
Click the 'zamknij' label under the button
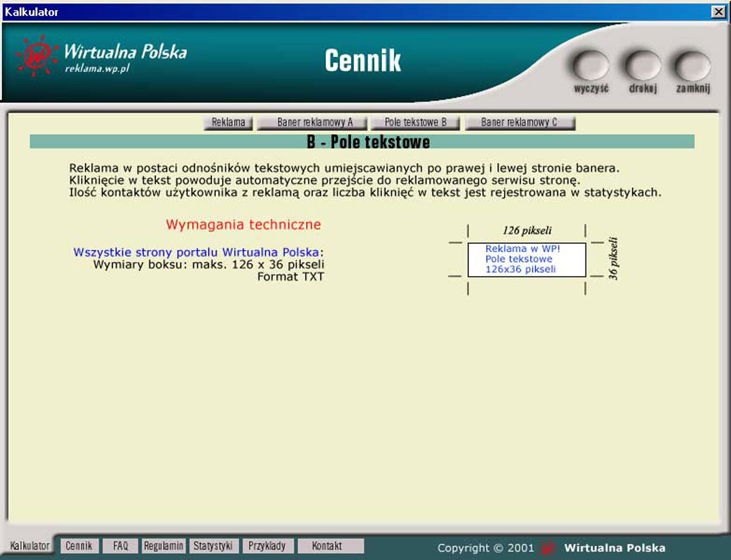point(693,88)
